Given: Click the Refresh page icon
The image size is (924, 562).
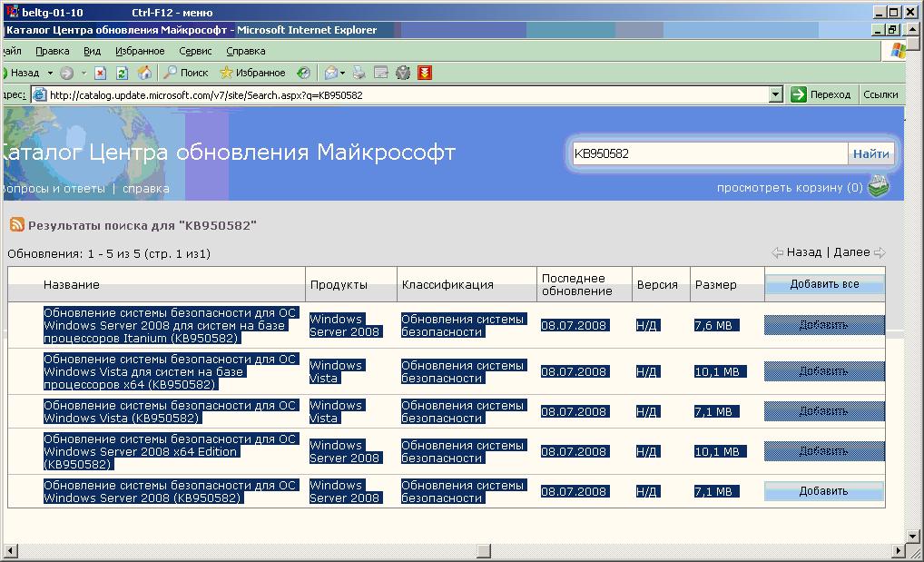Looking at the screenshot, I should tap(122, 73).
